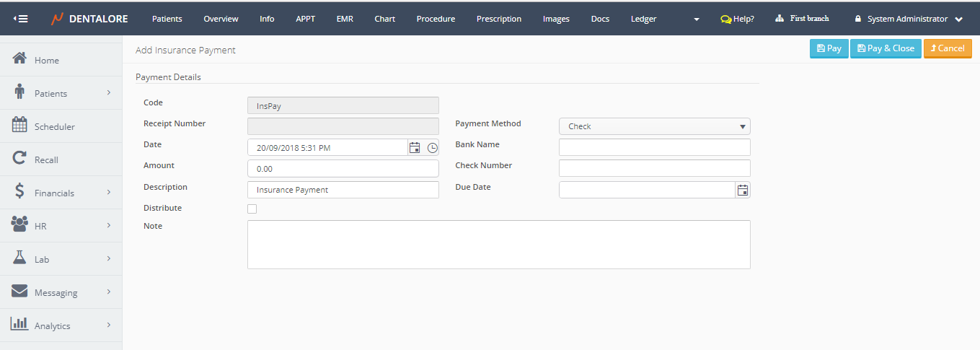Click the Help chat bubble icon
This screenshot has width=980, height=350.
(x=725, y=19)
